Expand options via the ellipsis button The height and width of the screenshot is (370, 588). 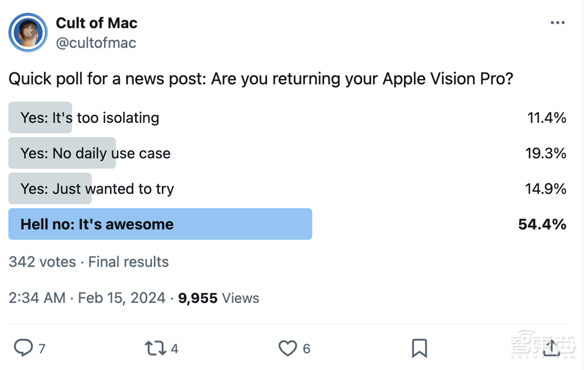point(557,22)
